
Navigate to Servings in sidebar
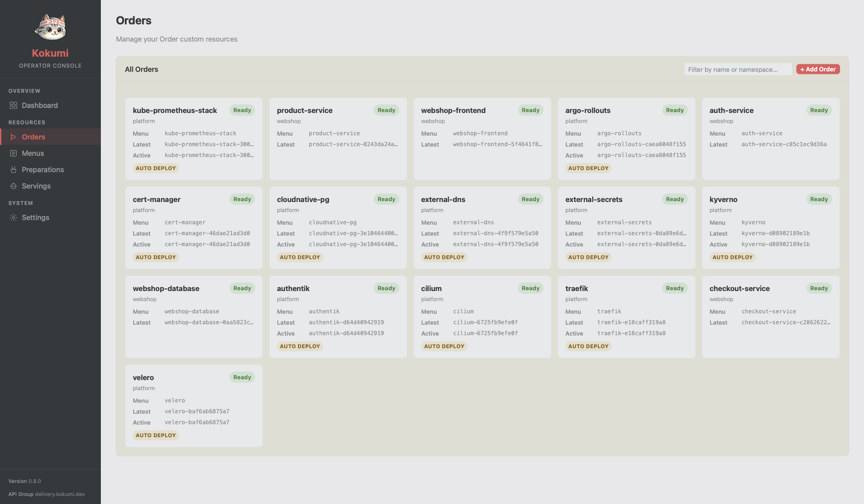click(36, 186)
